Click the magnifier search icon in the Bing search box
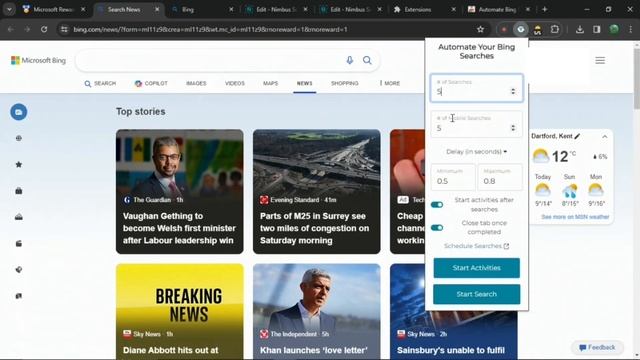This screenshot has height=360, width=640. (x=367, y=60)
